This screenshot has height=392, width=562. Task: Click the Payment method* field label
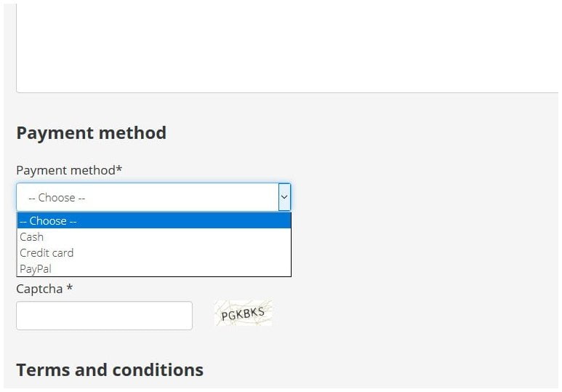point(69,170)
